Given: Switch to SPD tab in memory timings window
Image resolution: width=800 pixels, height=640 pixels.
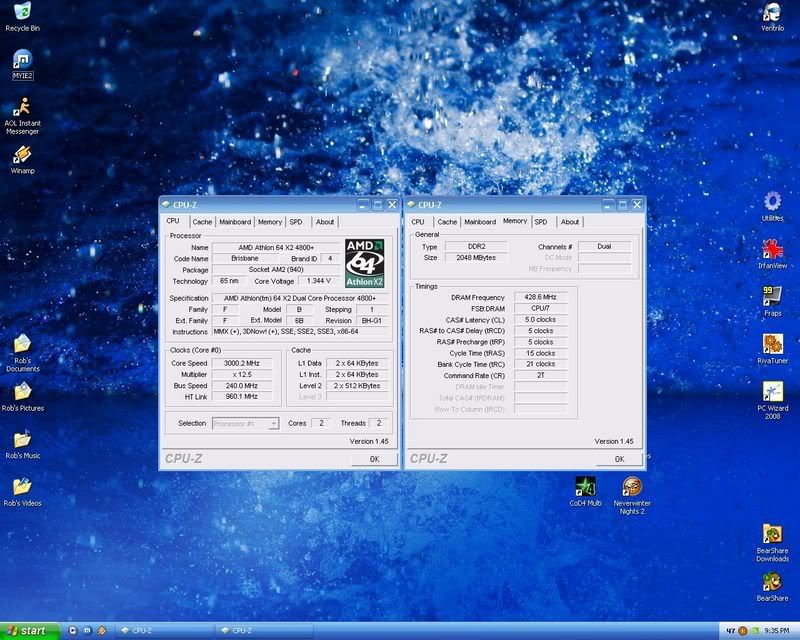Looking at the screenshot, I should click(540, 222).
